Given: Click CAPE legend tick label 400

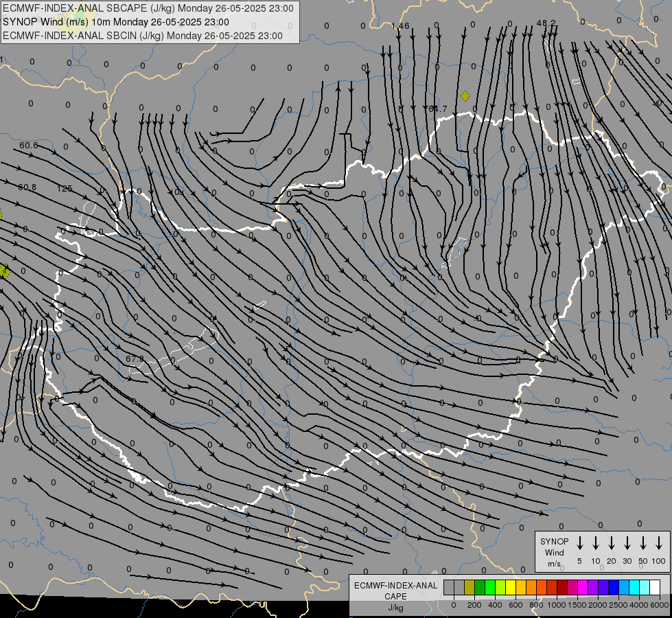Looking at the screenshot, I should pos(495,605).
